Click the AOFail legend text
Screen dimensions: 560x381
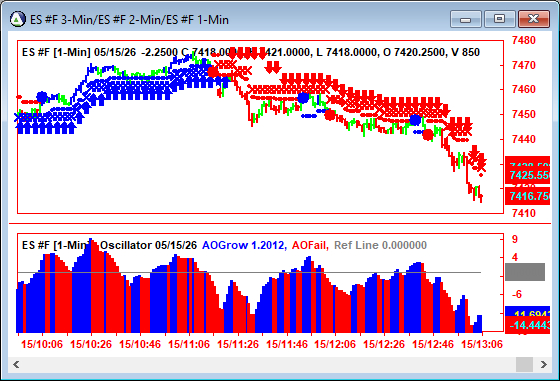[x=310, y=245]
